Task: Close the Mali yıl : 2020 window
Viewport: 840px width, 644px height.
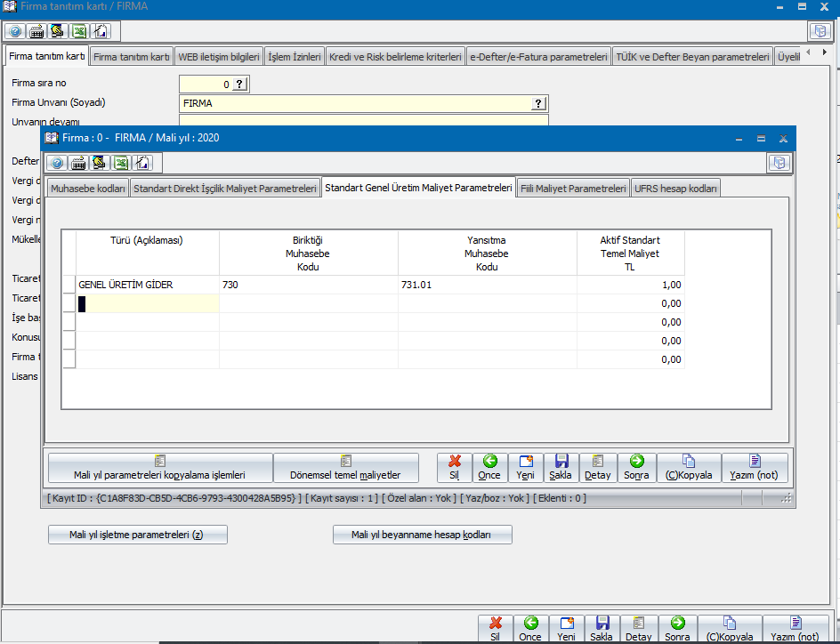Action: pos(783,139)
